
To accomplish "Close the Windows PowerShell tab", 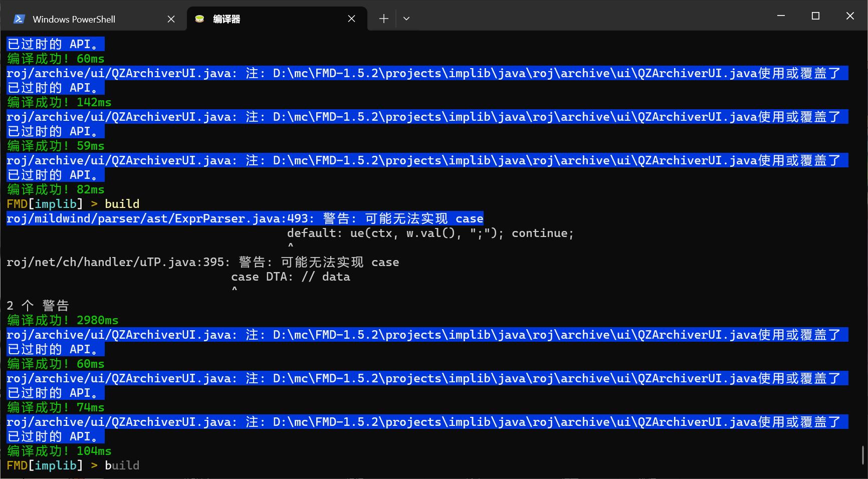I will 171,19.
